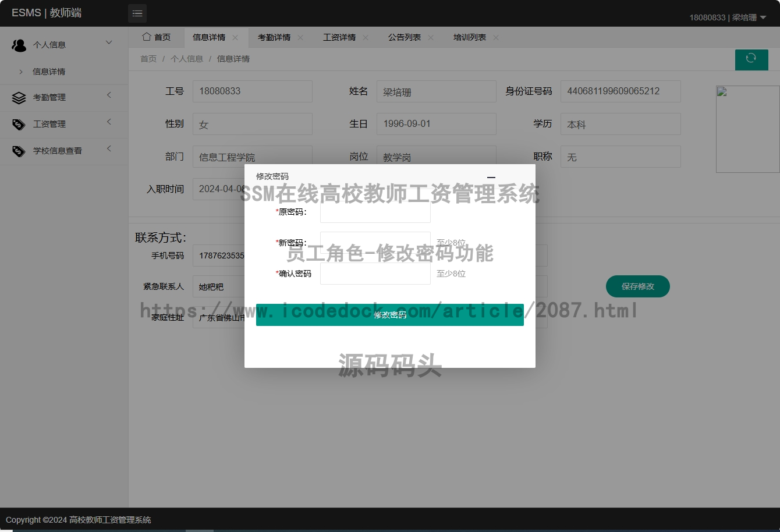
Task: Click the 工号 field showing 18080833
Action: pyautogui.click(x=253, y=91)
